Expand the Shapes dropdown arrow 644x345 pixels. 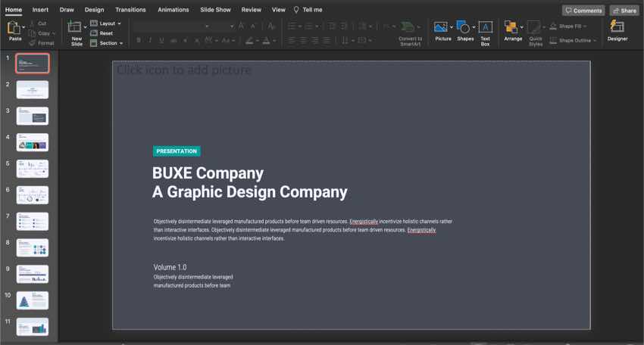click(x=474, y=27)
